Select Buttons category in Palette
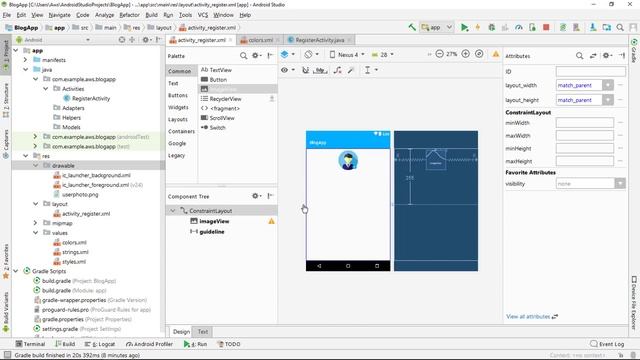The width and height of the screenshot is (640, 360). (x=178, y=95)
